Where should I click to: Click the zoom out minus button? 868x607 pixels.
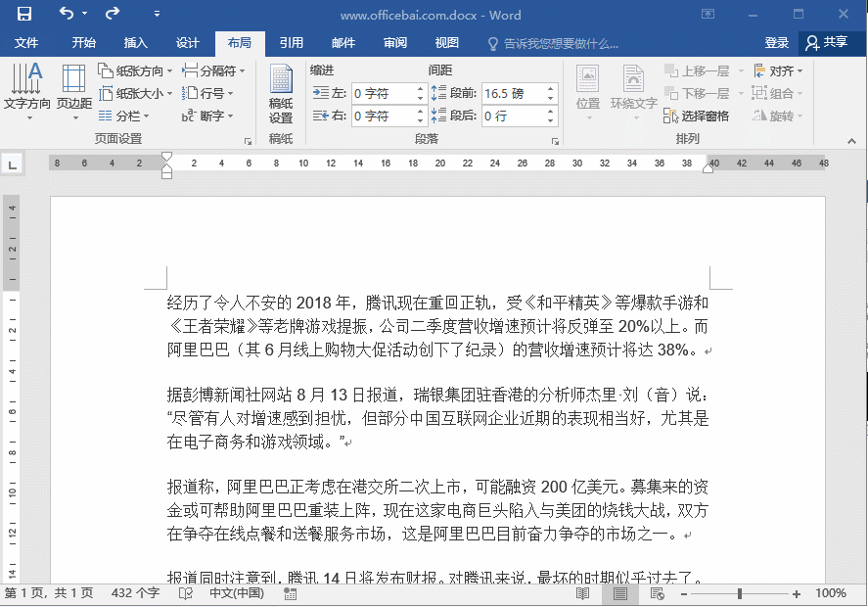(684, 593)
